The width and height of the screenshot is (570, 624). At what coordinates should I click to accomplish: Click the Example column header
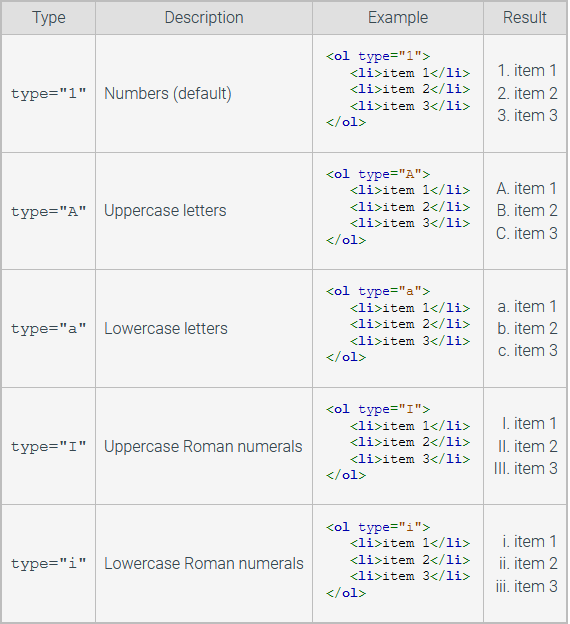pyautogui.click(x=398, y=18)
